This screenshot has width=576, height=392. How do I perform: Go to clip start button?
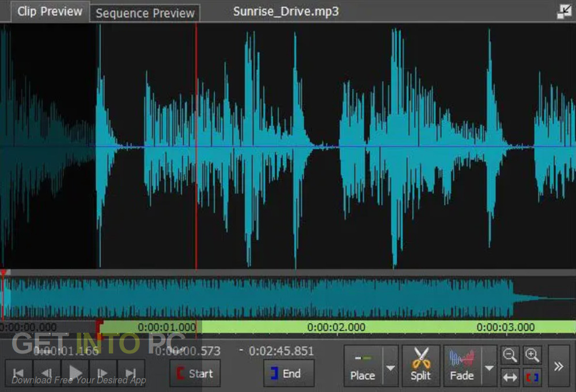(x=19, y=373)
